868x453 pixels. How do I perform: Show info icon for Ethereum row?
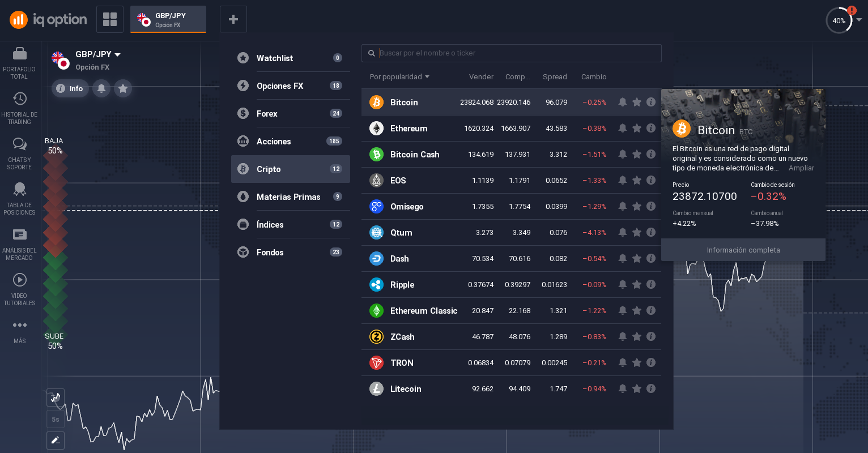coord(651,129)
